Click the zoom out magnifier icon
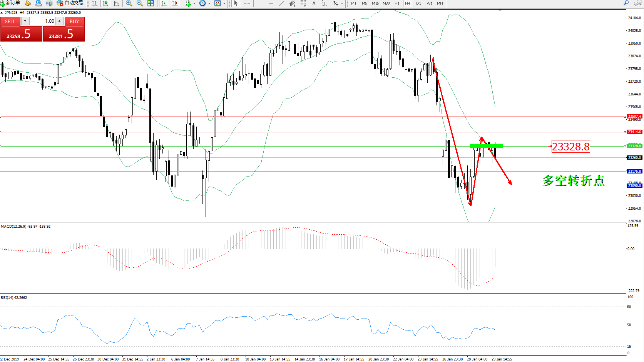This screenshot has height=362, width=644. (139, 3)
